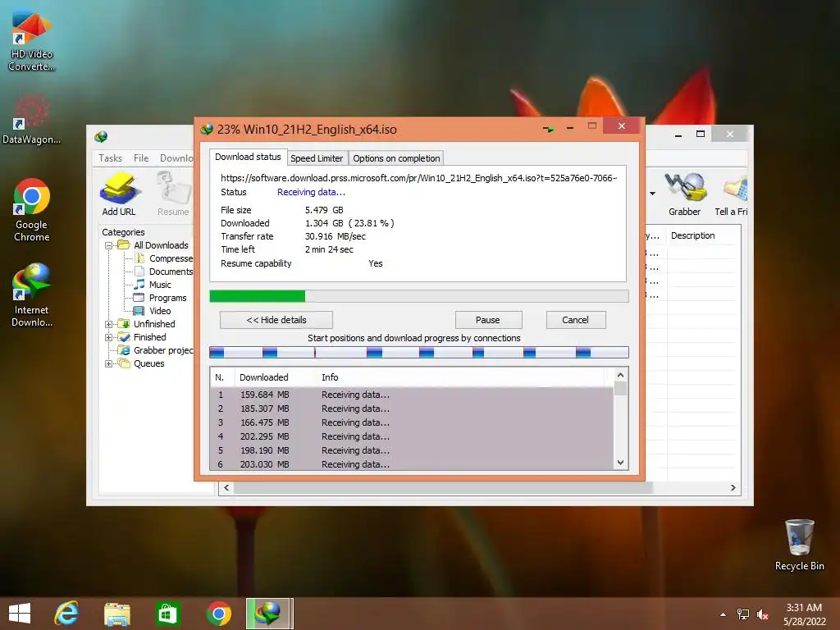Switch to the Speed Limiter tab
This screenshot has width=840, height=630.
point(317,158)
